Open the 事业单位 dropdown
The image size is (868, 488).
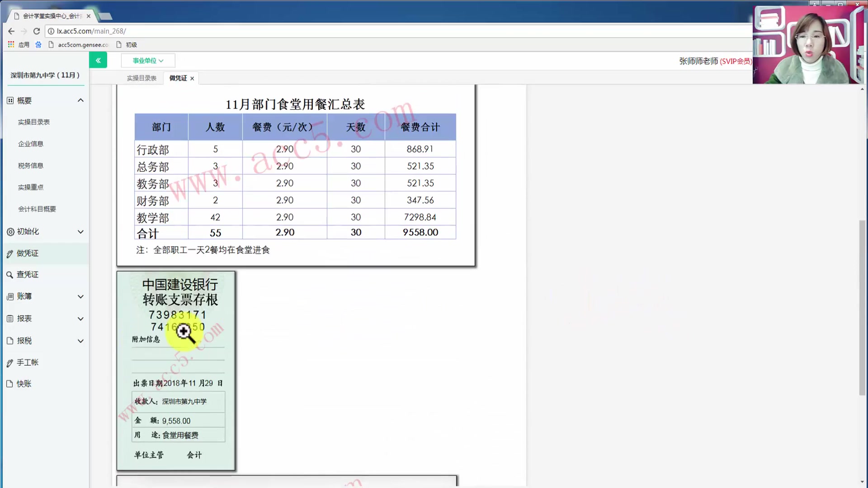147,60
